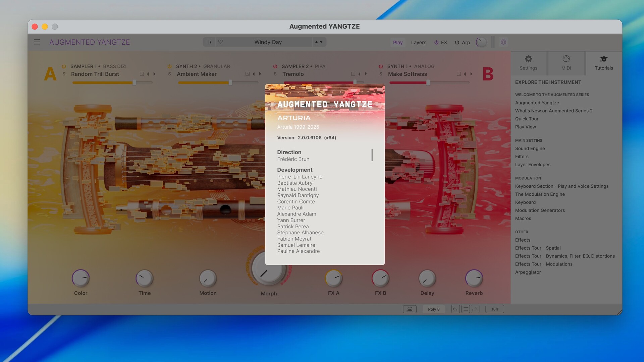Click the 18% CPU meter
The height and width of the screenshot is (362, 644).
(495, 309)
